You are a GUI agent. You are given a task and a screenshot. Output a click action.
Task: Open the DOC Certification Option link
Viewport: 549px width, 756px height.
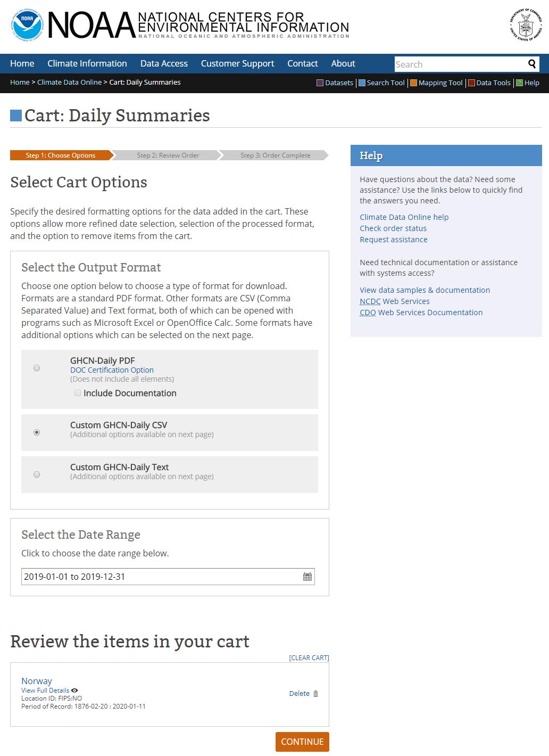pos(112,370)
